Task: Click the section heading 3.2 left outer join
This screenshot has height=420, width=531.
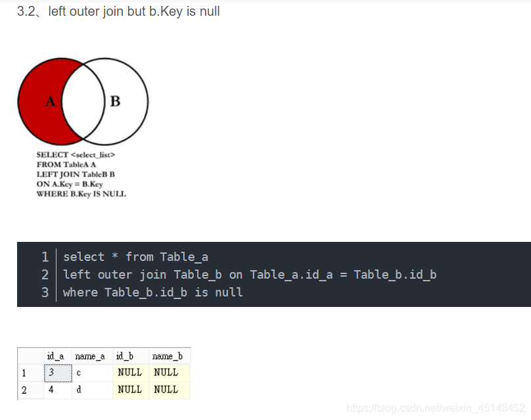Action: pyautogui.click(x=118, y=11)
